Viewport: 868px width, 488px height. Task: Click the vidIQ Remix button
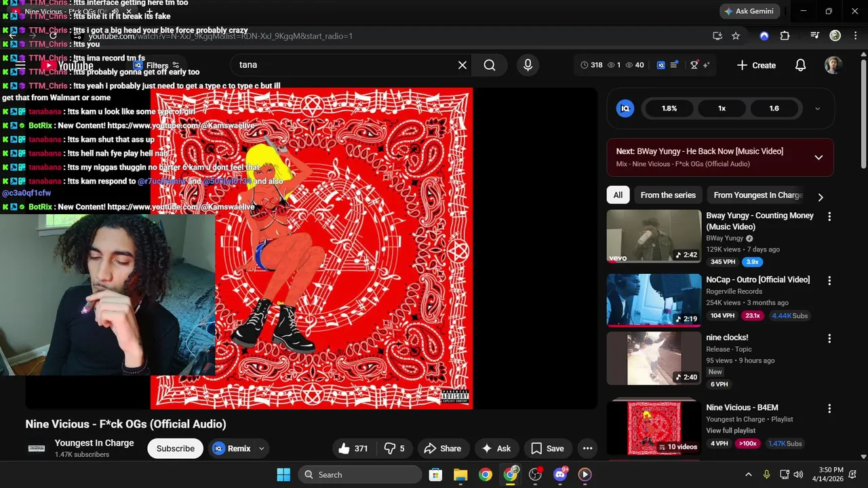tap(232, 449)
